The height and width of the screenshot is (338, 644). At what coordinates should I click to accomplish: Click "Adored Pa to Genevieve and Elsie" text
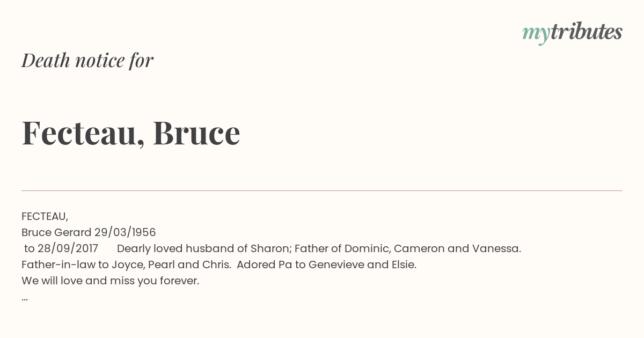[326, 265]
